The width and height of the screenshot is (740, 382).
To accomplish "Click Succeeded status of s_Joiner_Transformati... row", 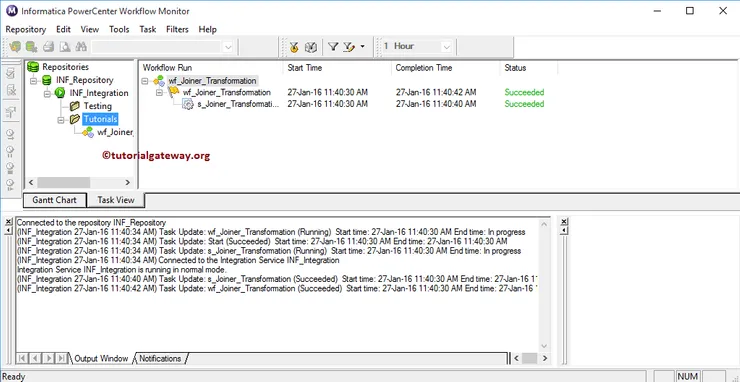I will 524,104.
